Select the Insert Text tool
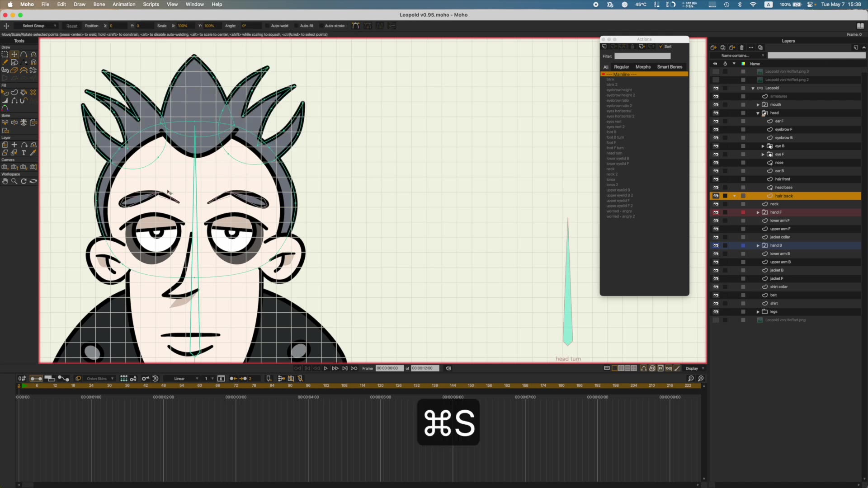The height and width of the screenshot is (488, 868). tap(24, 152)
